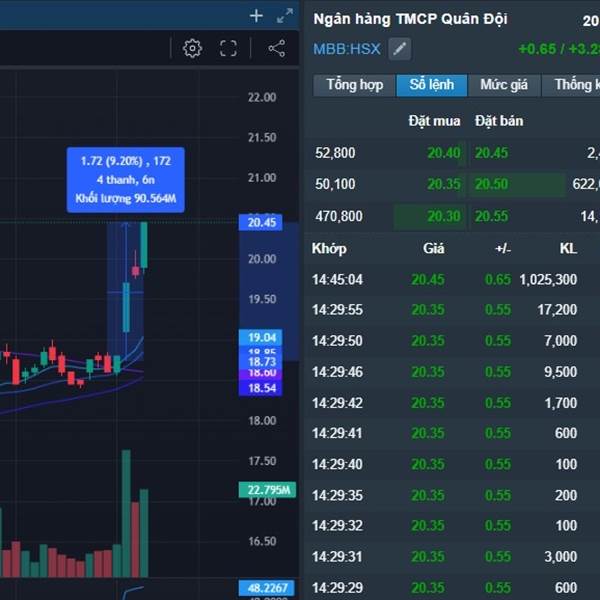Click the 18.73 indicator price label

point(261,362)
